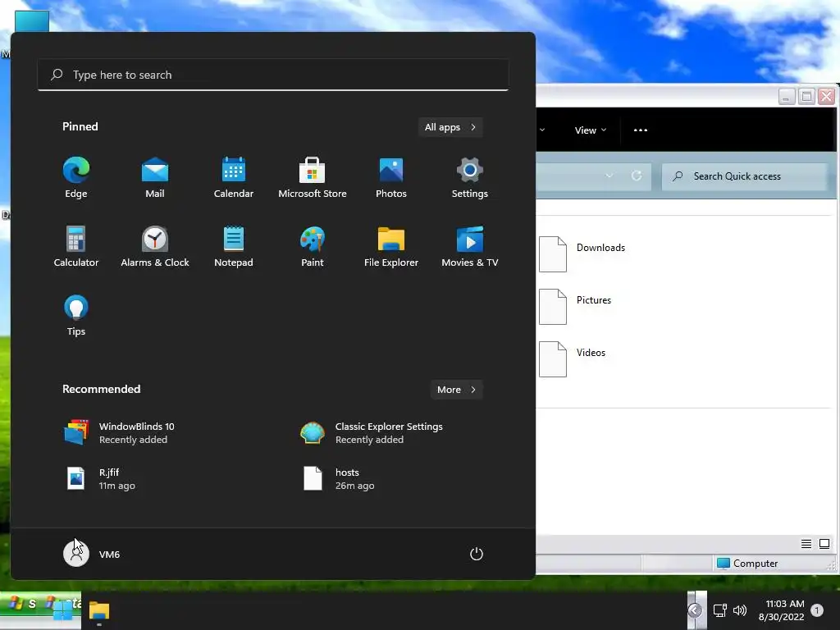
Task: Open Microsoft Store
Action: click(313, 178)
